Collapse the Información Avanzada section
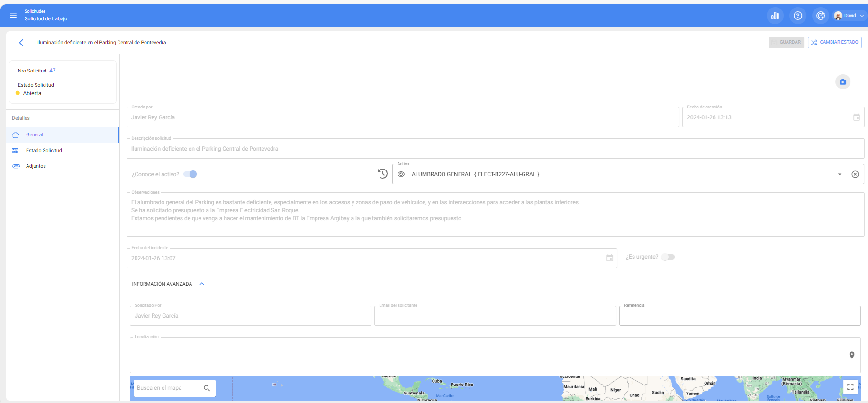The height and width of the screenshot is (403, 868). [x=202, y=284]
